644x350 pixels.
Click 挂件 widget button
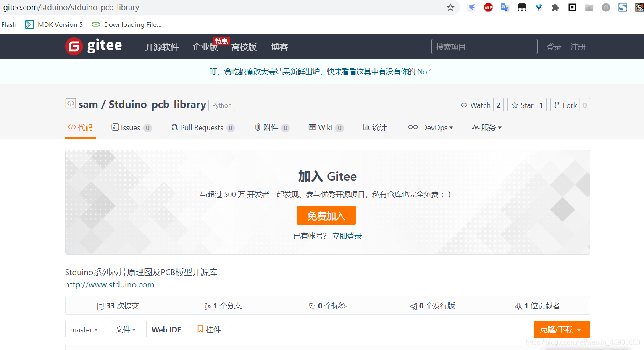click(x=209, y=329)
